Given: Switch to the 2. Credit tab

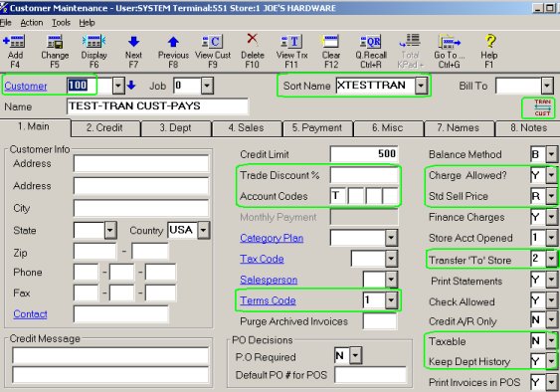Looking at the screenshot, I should [104, 128].
